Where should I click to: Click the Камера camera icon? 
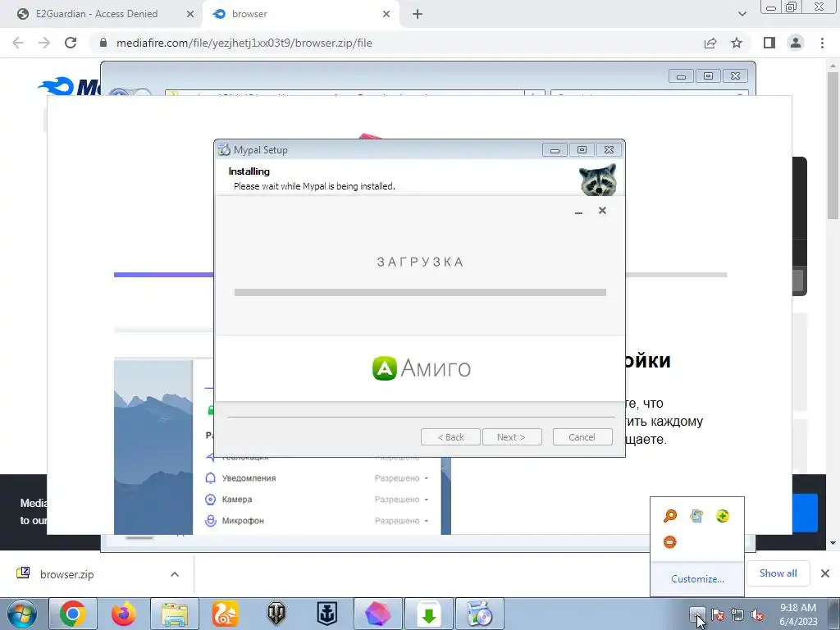[x=211, y=500]
